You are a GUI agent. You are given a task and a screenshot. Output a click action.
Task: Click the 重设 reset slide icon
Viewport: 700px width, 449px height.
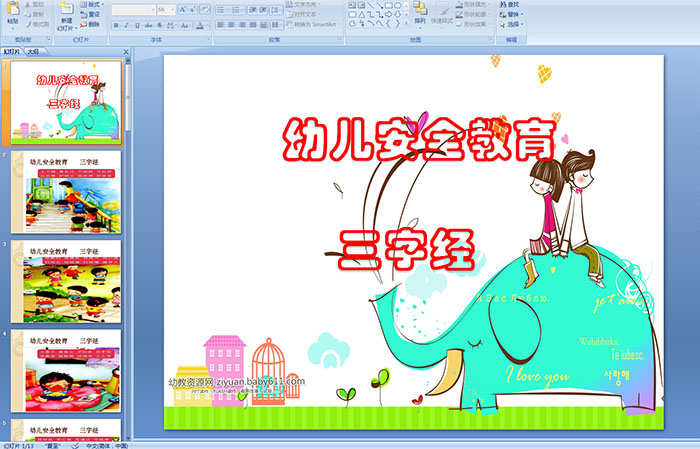(83, 15)
